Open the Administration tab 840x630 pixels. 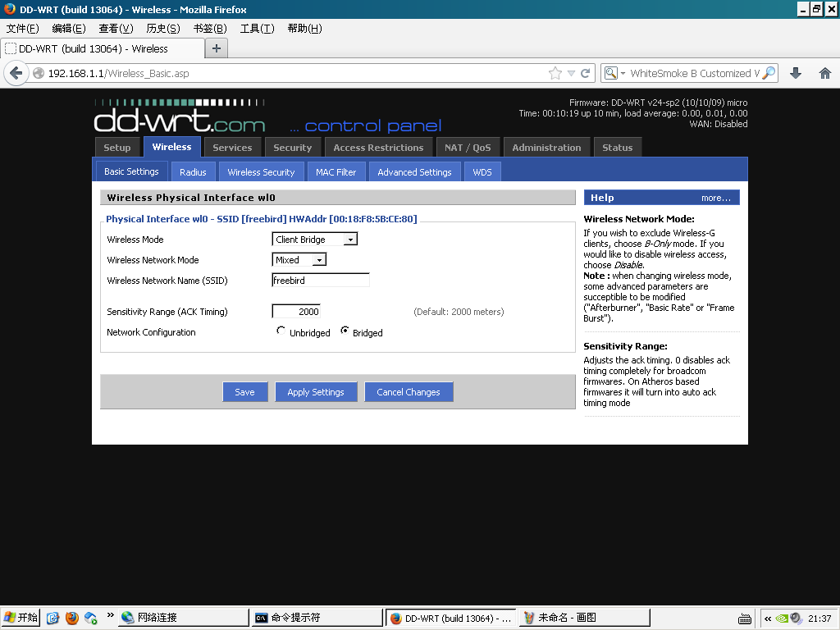point(546,148)
